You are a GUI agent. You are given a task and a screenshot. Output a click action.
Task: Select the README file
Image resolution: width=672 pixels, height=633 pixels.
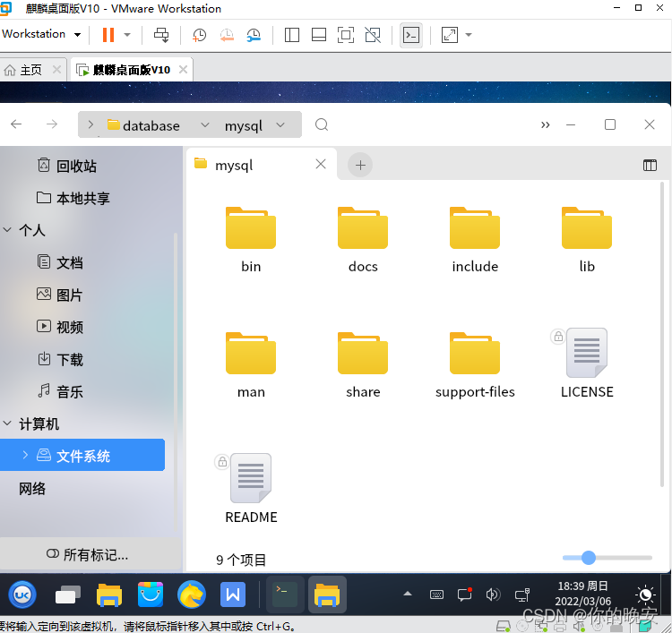(x=251, y=488)
